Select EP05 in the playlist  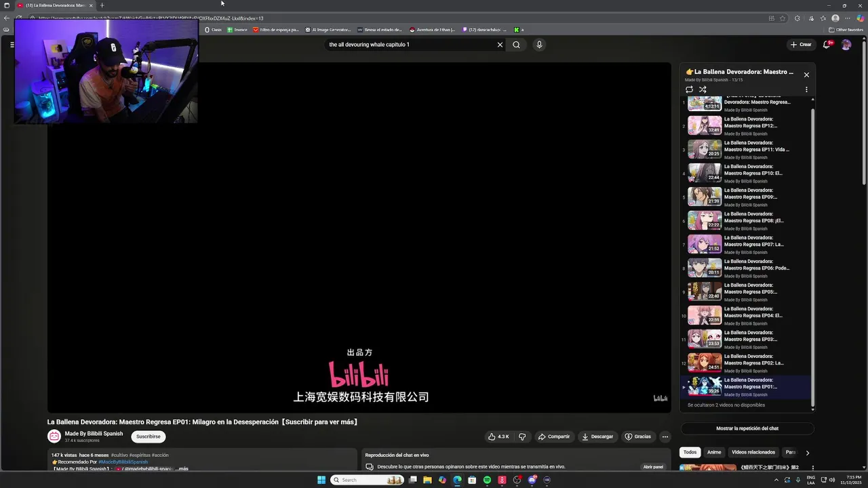[x=746, y=291]
